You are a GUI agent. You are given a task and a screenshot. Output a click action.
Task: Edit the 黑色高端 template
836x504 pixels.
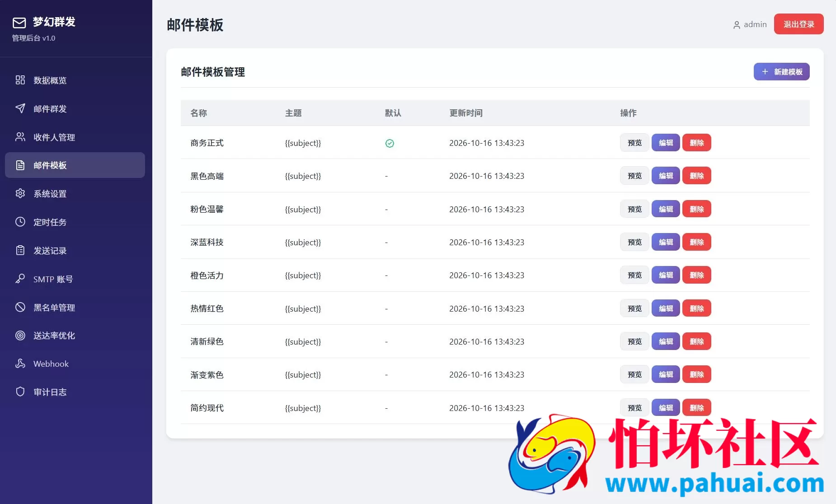tap(666, 176)
